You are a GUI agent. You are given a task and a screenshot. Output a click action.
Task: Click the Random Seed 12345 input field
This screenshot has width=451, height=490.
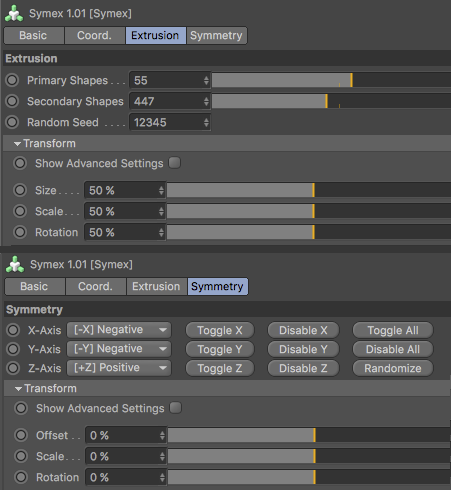170,122
